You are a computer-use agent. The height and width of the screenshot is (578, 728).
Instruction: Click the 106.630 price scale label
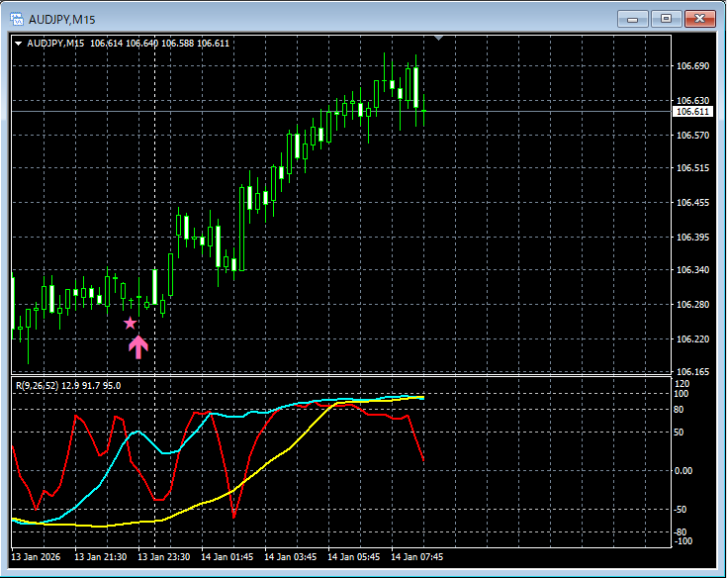coord(692,100)
